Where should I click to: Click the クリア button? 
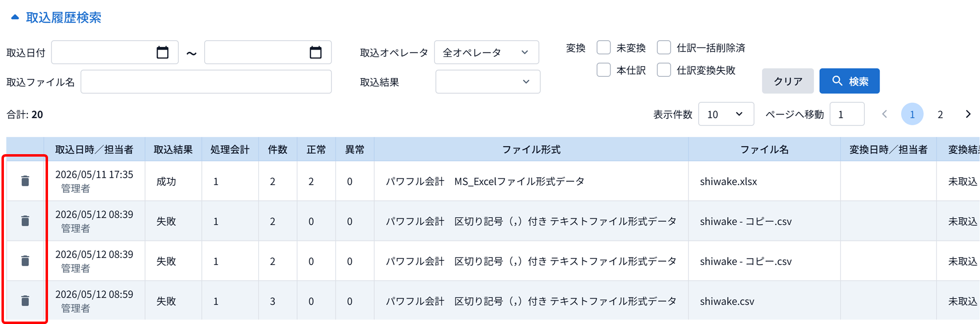[787, 81]
